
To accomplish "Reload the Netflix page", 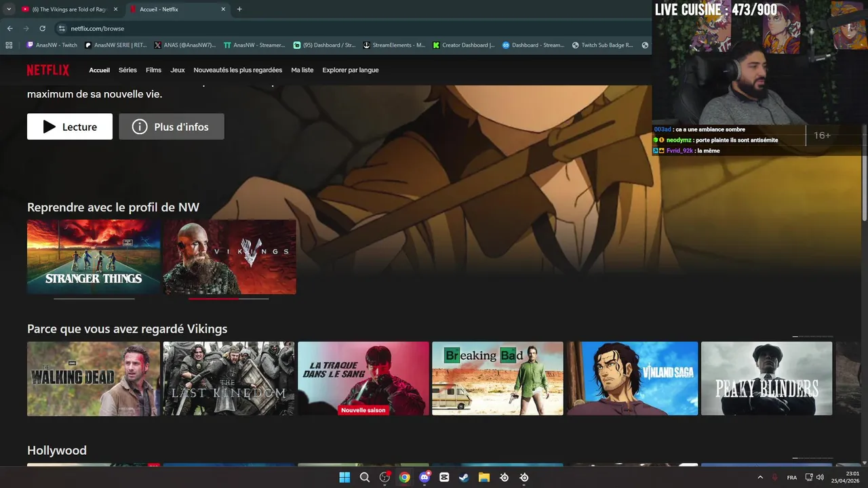I will [x=42, y=28].
